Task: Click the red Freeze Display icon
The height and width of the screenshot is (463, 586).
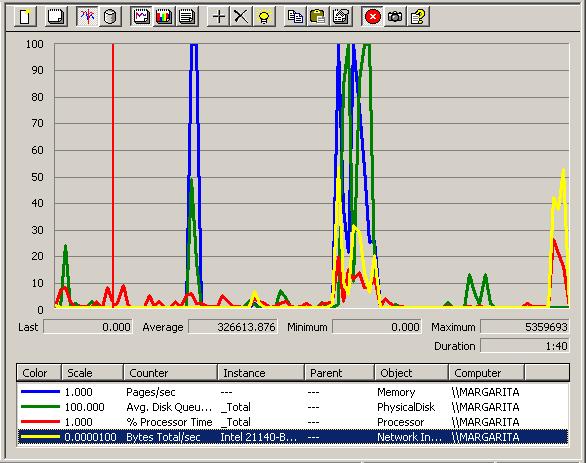Action: [372, 17]
